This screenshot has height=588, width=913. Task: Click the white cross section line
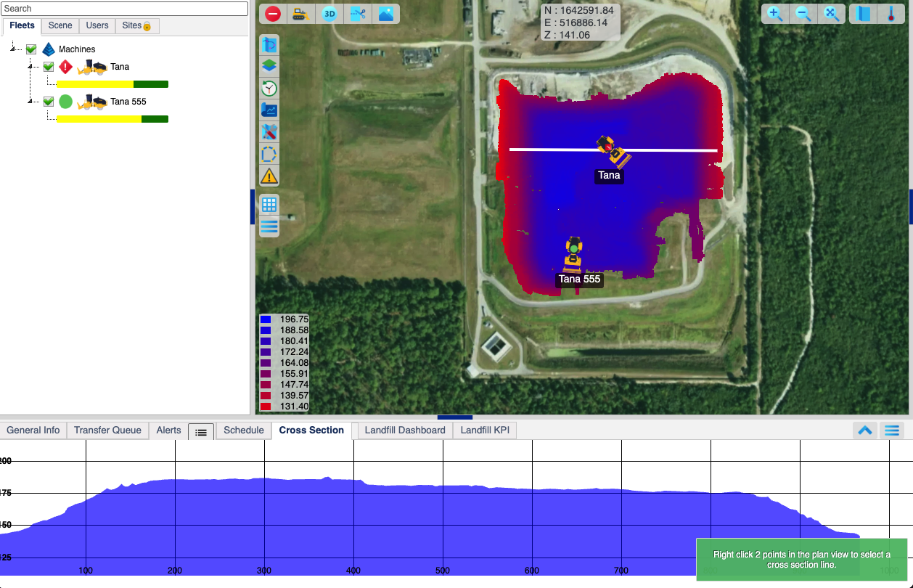(x=613, y=150)
